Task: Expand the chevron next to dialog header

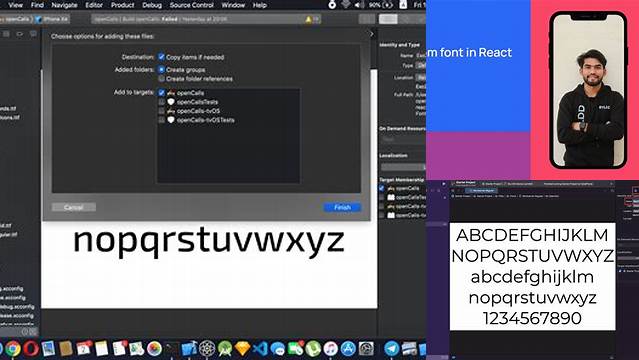Action: [x=371, y=34]
